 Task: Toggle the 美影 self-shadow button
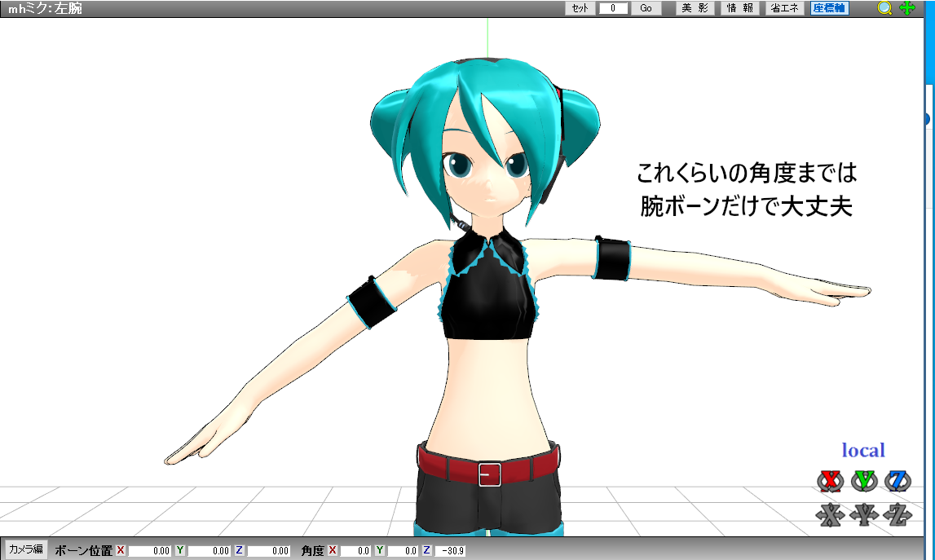tap(695, 8)
